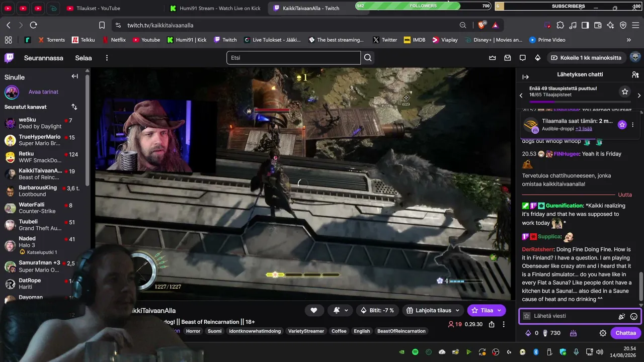
Task: Click purple star on Audible drop banner
Action: tap(622, 125)
